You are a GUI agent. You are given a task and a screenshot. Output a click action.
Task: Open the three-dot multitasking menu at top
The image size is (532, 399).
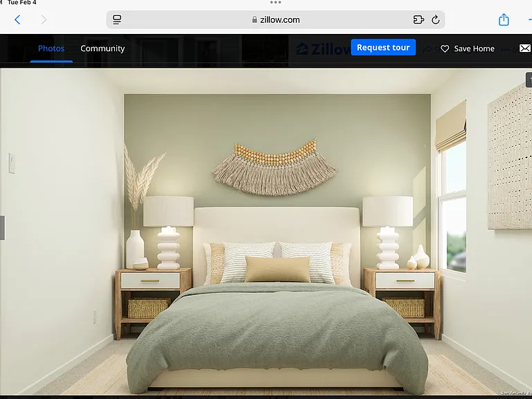[276, 2]
